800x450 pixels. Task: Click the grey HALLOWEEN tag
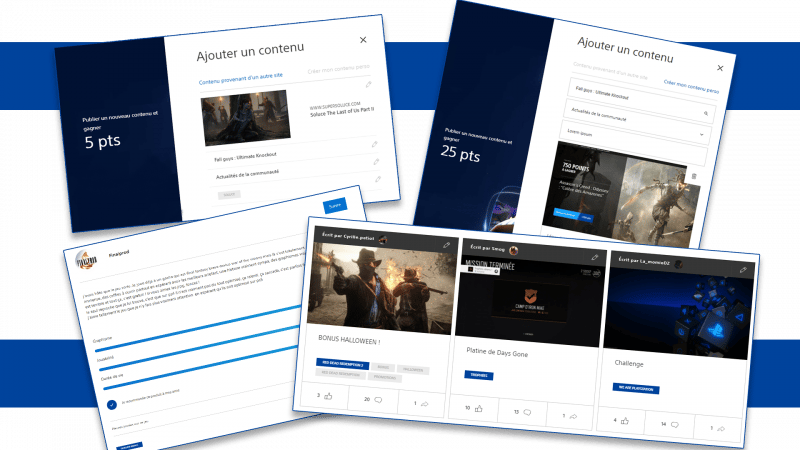[x=413, y=370]
